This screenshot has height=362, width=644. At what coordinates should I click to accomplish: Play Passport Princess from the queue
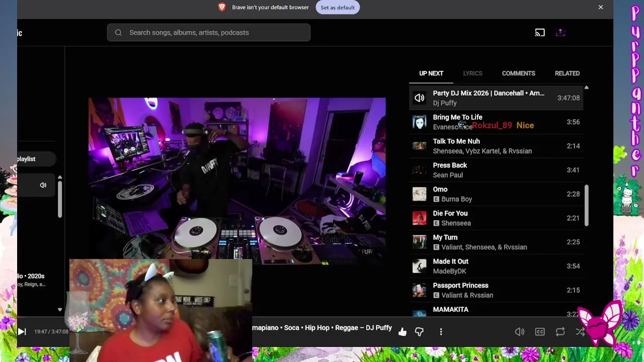point(496,291)
